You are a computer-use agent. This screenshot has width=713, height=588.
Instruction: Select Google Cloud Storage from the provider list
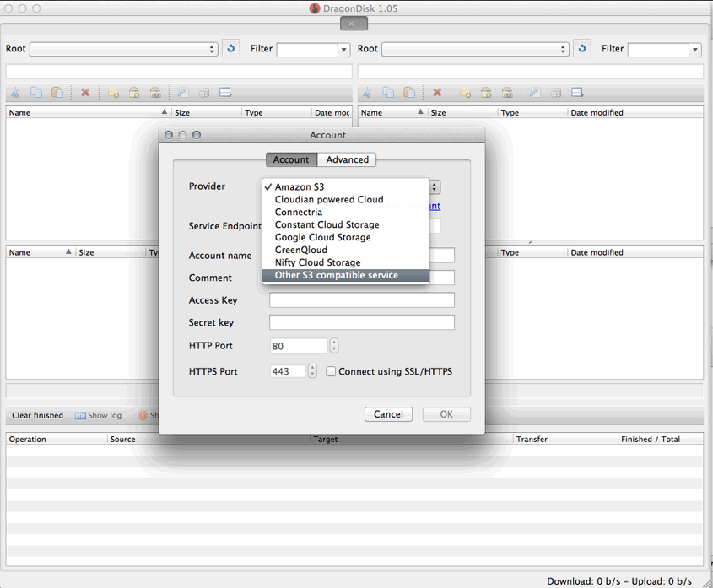tap(323, 237)
